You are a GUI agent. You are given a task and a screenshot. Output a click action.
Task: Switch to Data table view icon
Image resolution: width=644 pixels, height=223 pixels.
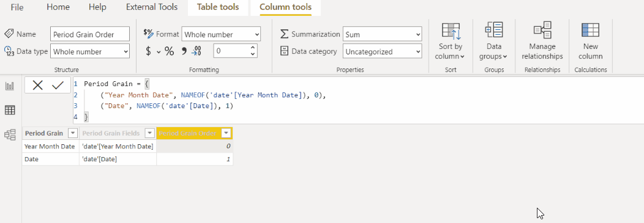point(9,110)
